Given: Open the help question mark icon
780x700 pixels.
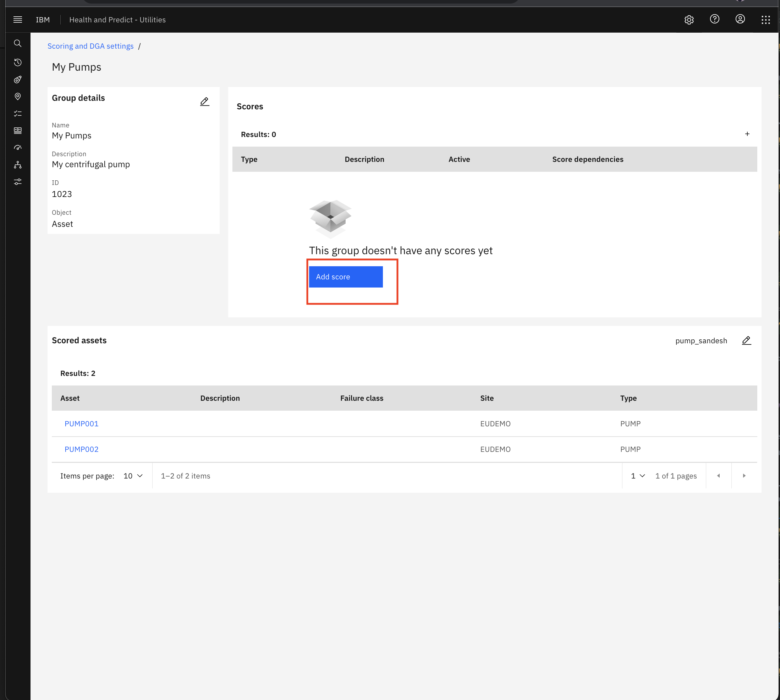Looking at the screenshot, I should click(x=714, y=19).
